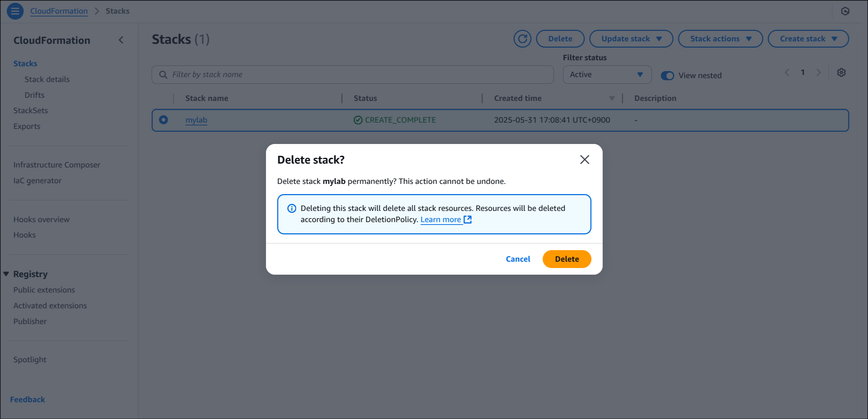
Task: Click the hexagon icon in top right
Action: tap(845, 11)
